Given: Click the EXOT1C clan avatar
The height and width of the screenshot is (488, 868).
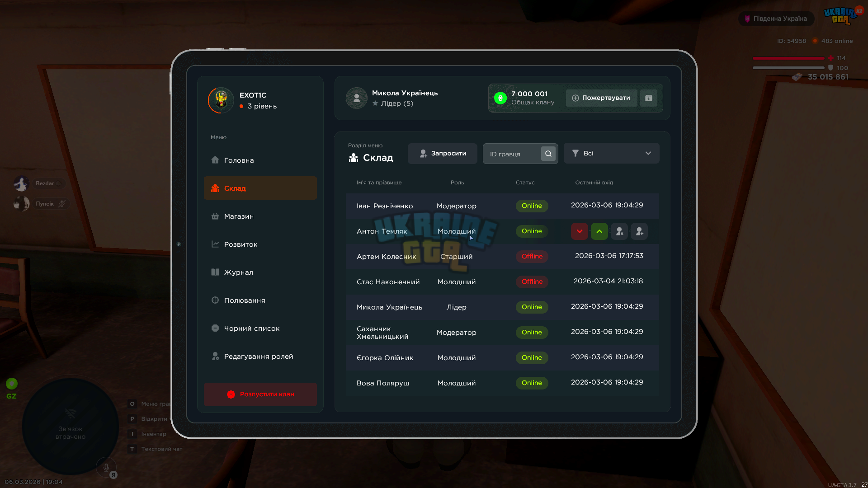Looking at the screenshot, I should (x=221, y=100).
